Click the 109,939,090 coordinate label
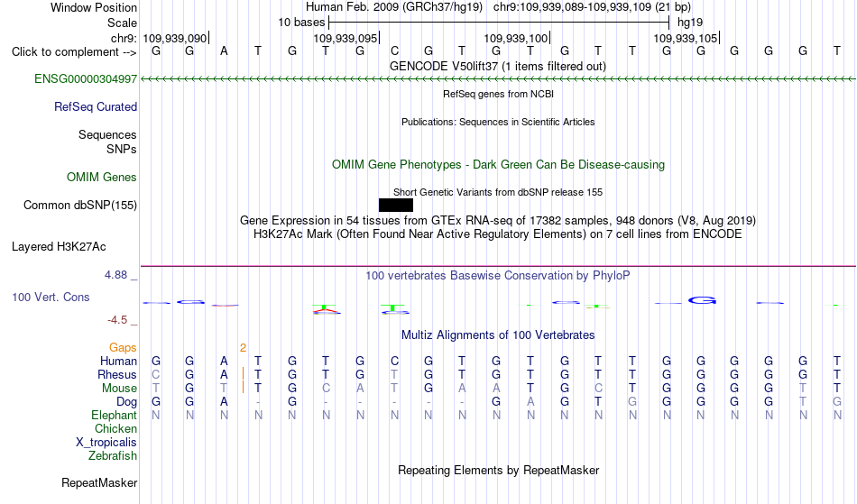This screenshot has height=504, width=857. pos(175,38)
